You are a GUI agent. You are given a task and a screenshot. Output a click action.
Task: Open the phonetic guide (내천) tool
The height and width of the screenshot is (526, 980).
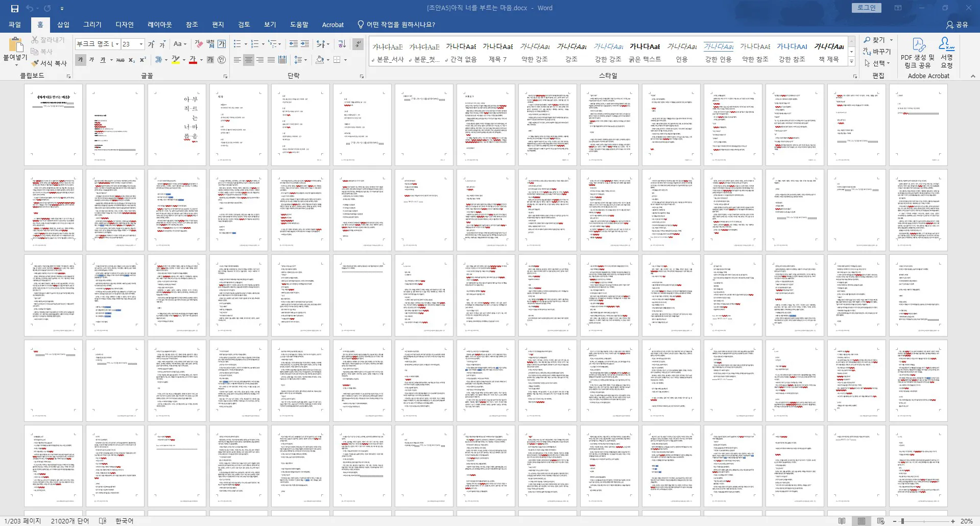(x=210, y=44)
